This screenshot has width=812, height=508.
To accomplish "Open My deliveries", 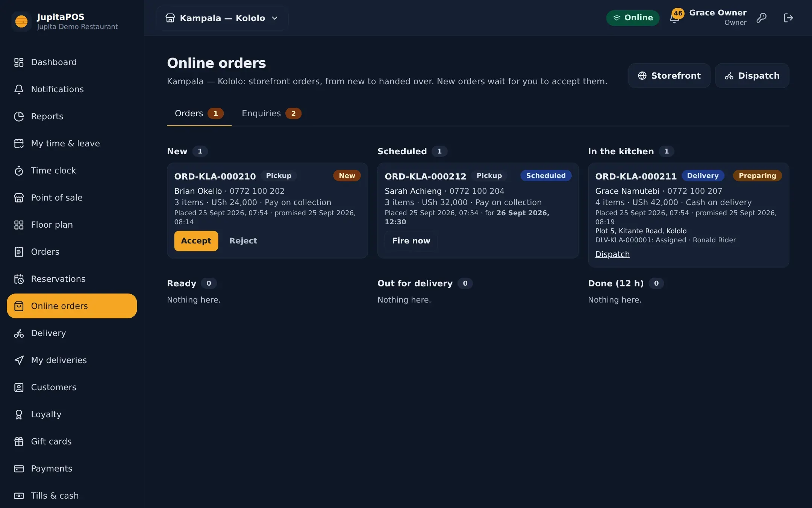I will [72, 360].
